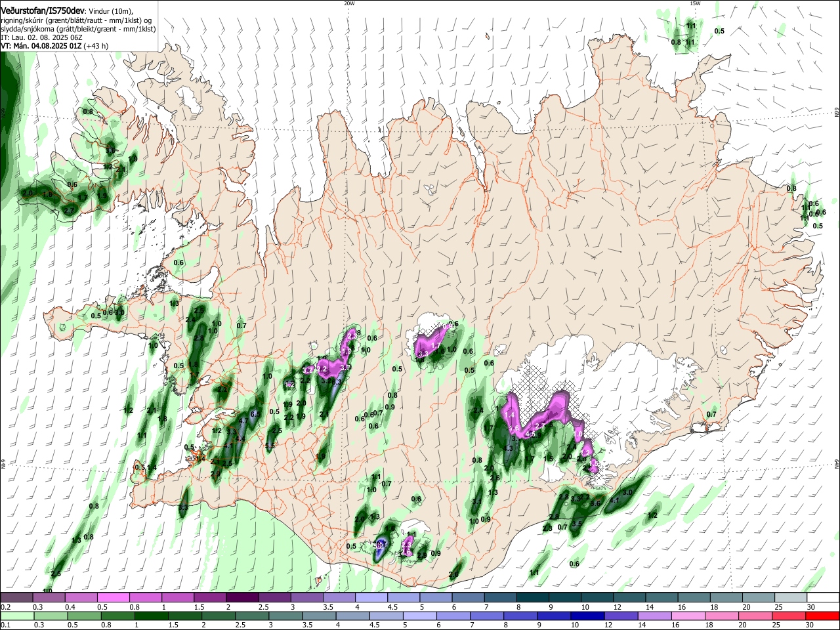This screenshot has width=840, height=630.
Task: Click the '0.4' legend label
Action: (x=70, y=607)
